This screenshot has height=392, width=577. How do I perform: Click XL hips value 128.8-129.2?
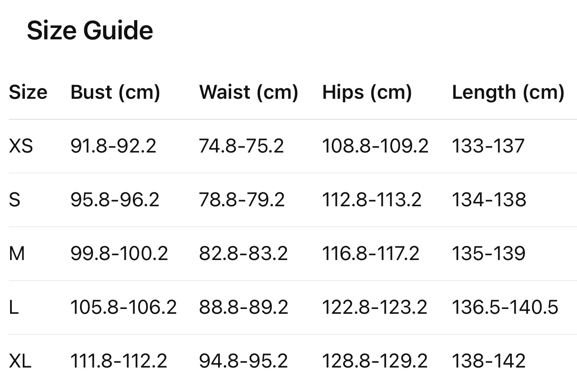coord(375,361)
